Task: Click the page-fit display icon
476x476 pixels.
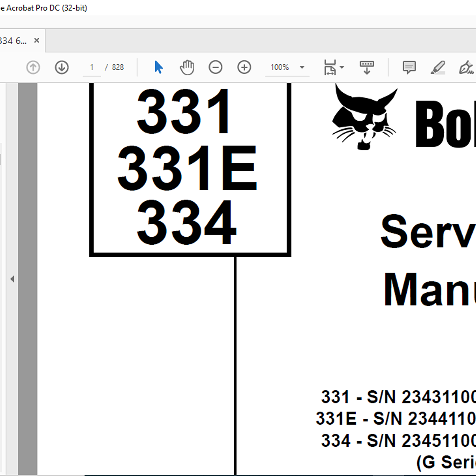Action: [x=330, y=67]
